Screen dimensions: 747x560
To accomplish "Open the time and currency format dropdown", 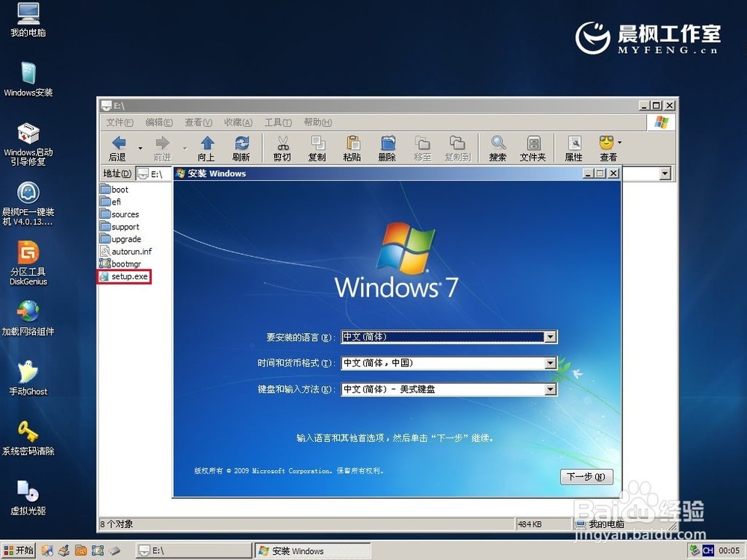I will coord(551,363).
